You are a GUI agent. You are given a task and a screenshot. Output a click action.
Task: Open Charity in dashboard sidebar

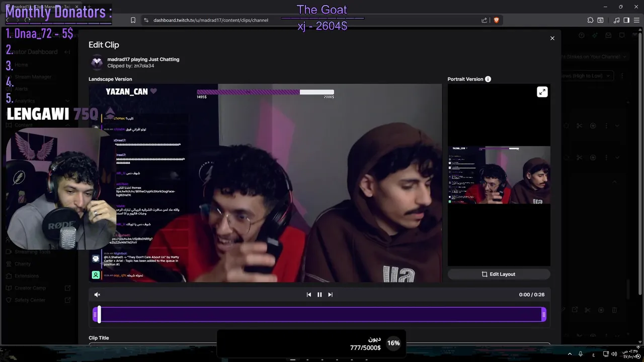pyautogui.click(x=23, y=264)
